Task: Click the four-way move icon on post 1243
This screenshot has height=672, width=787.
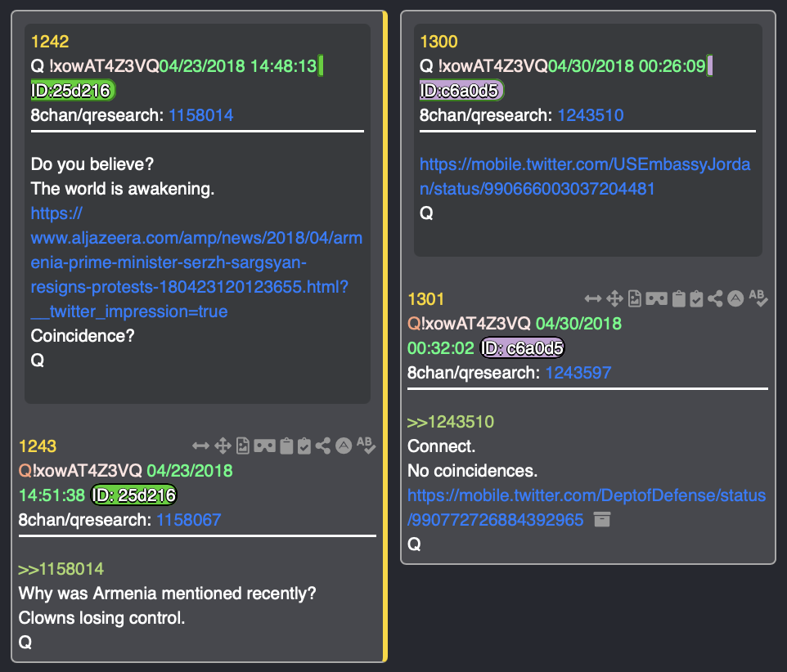Action: [x=222, y=446]
